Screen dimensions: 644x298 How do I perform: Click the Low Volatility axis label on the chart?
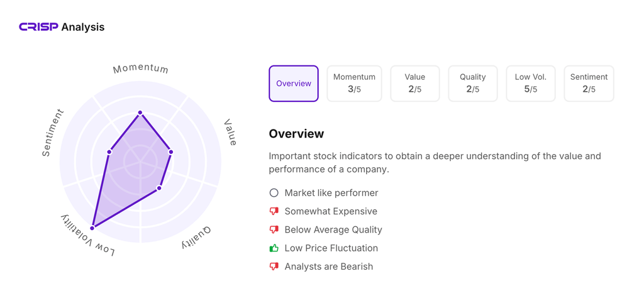click(x=88, y=236)
